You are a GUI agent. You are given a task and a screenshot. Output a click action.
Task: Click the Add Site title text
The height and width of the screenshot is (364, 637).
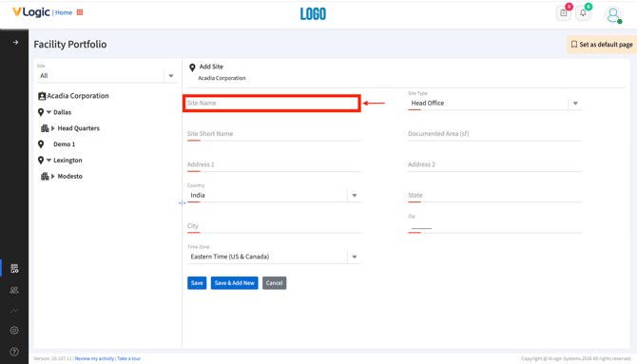211,67
